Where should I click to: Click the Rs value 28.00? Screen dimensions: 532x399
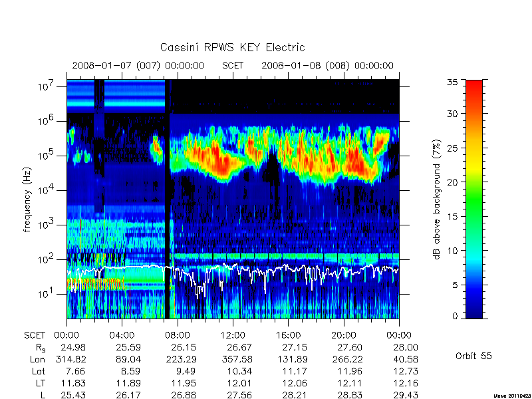pos(406,347)
